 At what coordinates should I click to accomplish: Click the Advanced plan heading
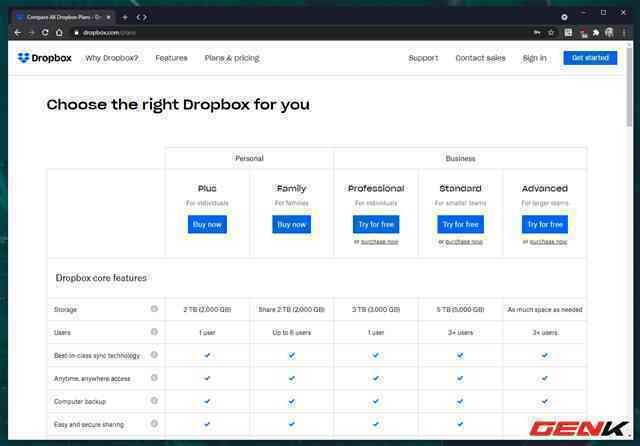(x=545, y=189)
